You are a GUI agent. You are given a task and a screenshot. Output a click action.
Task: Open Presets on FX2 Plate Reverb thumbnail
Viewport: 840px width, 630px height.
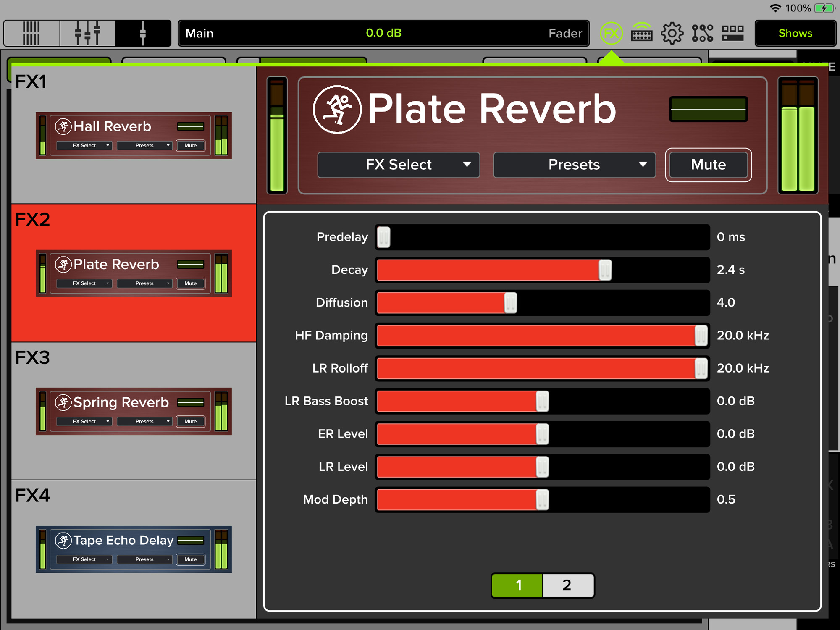[x=144, y=283]
